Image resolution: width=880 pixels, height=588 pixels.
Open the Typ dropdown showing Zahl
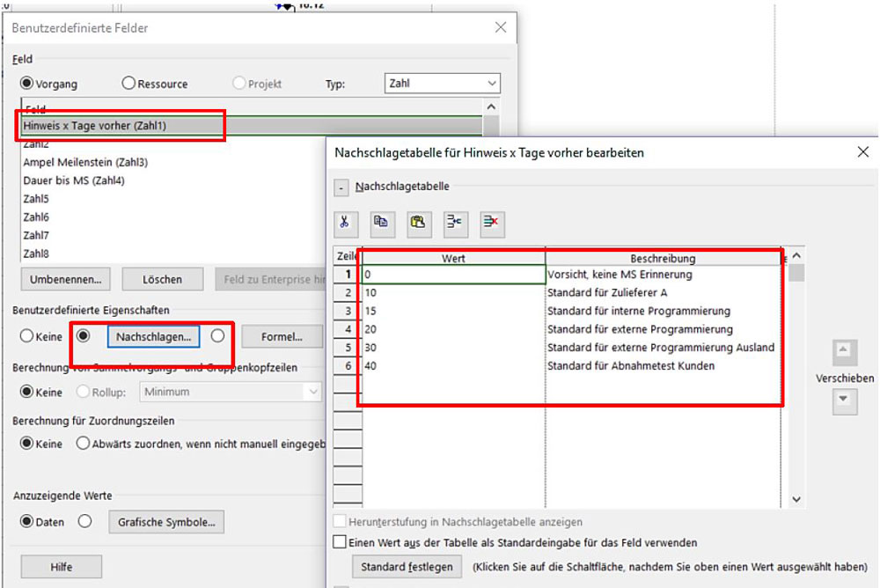443,84
